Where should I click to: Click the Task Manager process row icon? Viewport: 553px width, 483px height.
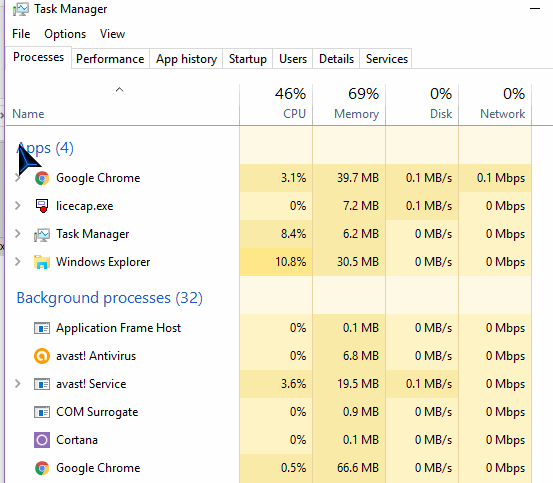[42, 235]
